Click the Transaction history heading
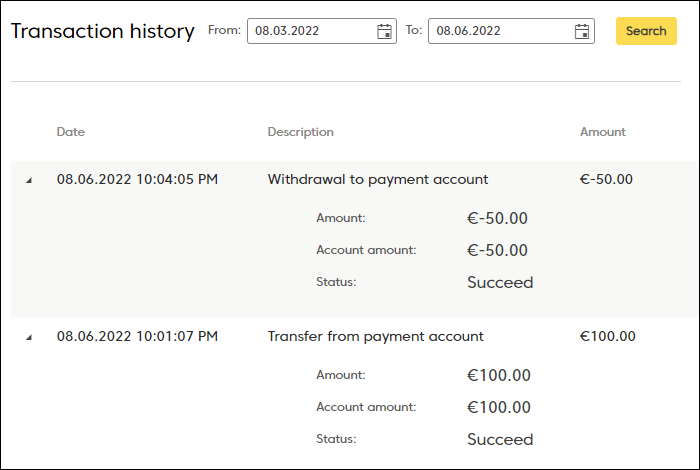The width and height of the screenshot is (700, 470). 103,32
